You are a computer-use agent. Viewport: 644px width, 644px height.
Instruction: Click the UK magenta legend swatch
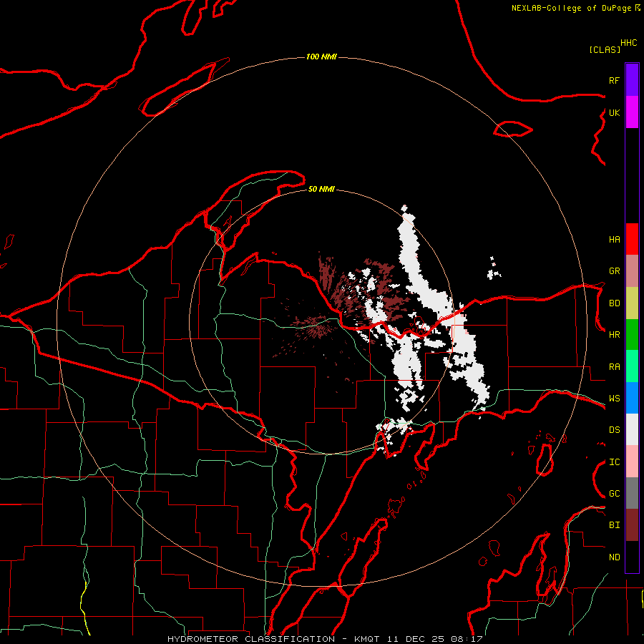[632, 112]
